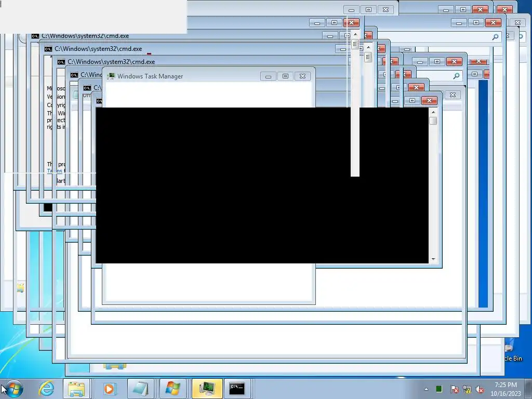
Task: Click scroll-down arrow of the black console
Action: 433,259
